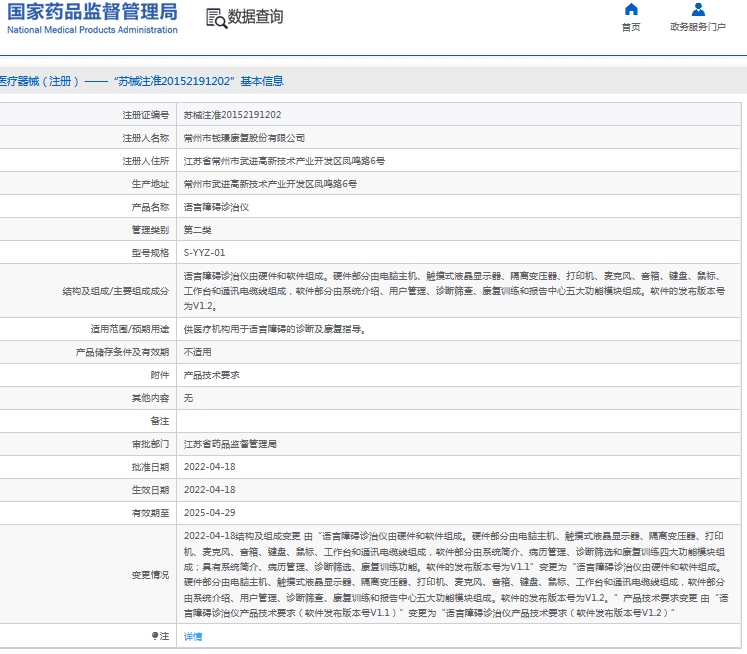Select expiry date 2025-04-29
Image resolution: width=747 pixels, height=654 pixels.
click(210, 513)
